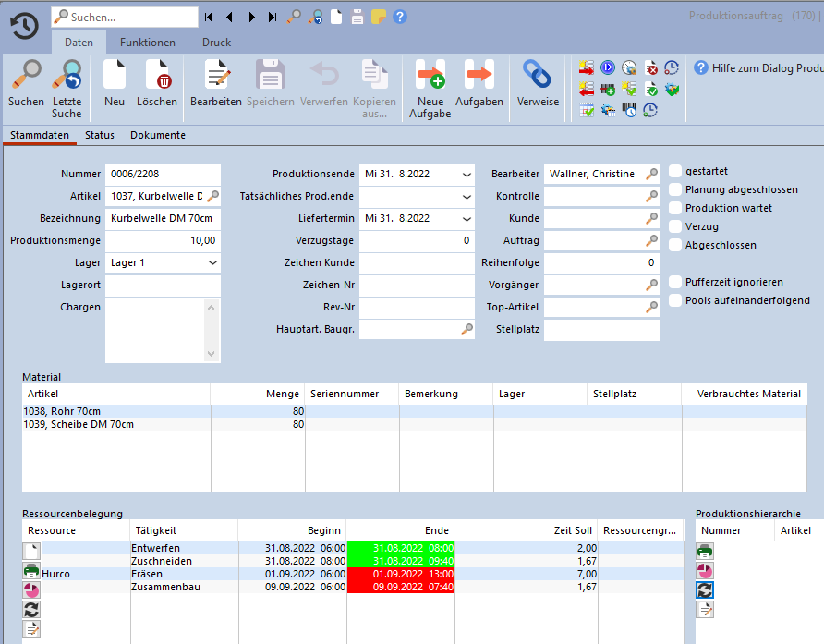Screen dimensions: 824x644
Task: Open the Dokumente tab
Action: tap(158, 135)
